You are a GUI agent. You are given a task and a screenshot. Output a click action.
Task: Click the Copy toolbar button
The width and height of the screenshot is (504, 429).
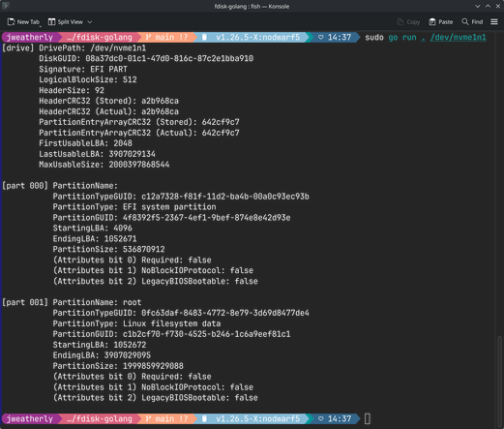click(408, 22)
